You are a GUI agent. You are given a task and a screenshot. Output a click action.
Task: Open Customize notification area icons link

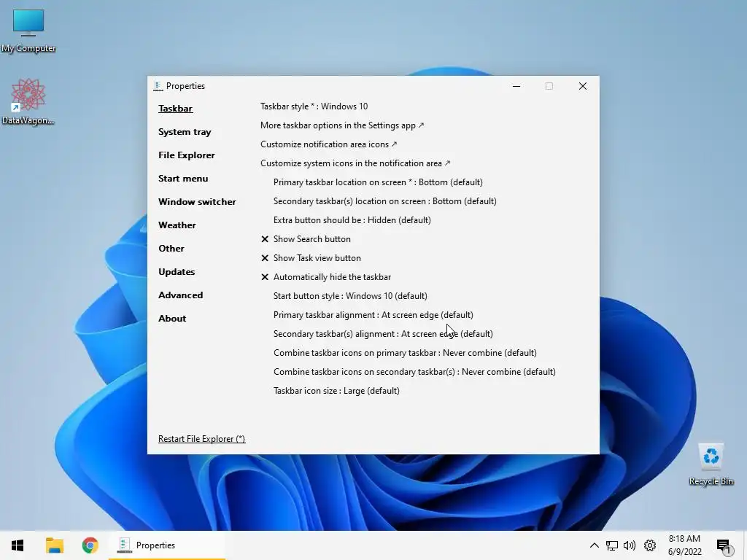329,144
